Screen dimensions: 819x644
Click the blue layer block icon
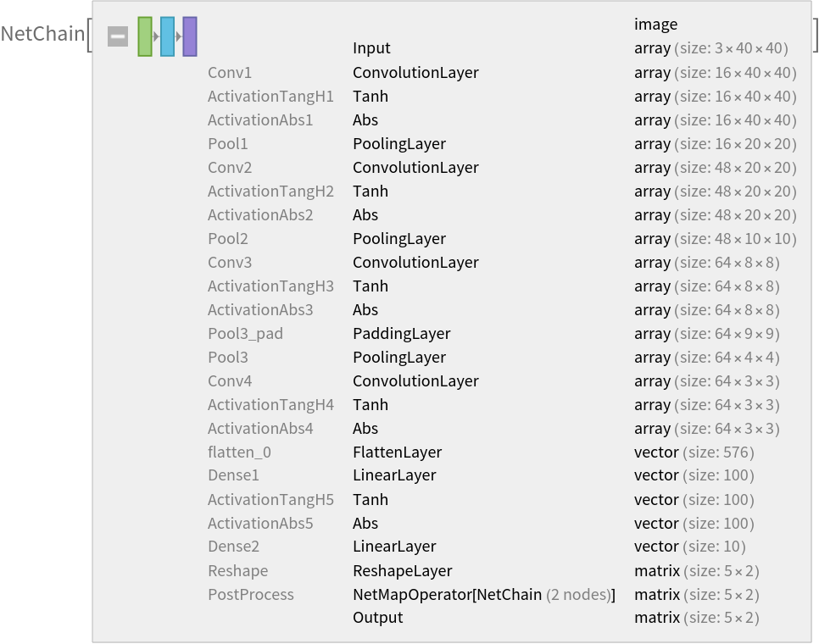pos(167,36)
